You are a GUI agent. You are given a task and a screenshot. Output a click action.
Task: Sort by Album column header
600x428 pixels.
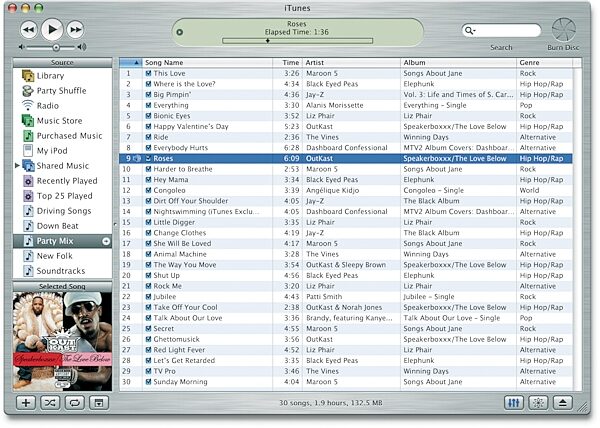click(458, 62)
